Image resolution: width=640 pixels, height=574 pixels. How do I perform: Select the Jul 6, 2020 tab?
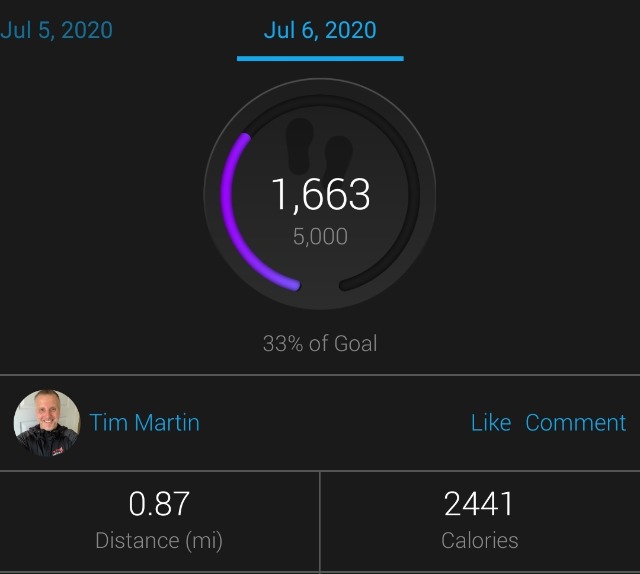(x=320, y=30)
